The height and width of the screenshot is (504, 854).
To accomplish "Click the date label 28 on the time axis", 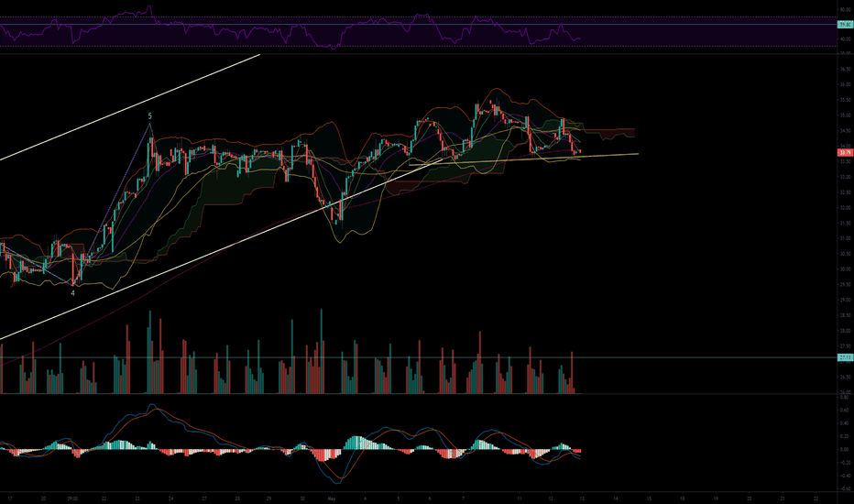I will pos(237,498).
